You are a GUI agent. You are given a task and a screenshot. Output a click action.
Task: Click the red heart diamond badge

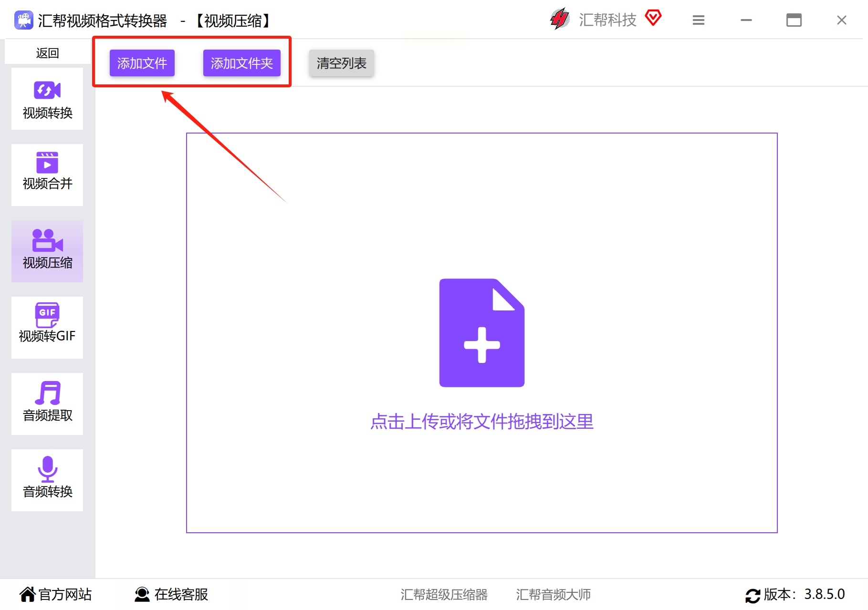point(653,18)
